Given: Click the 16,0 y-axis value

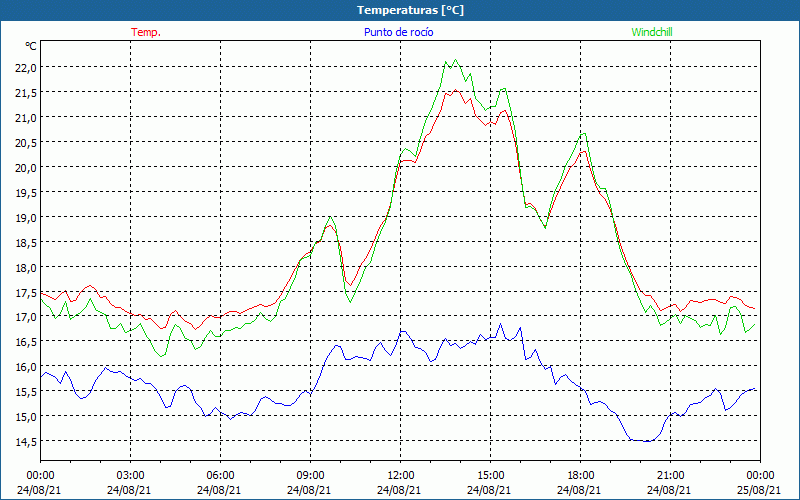Looking at the screenshot, I should tap(26, 367).
